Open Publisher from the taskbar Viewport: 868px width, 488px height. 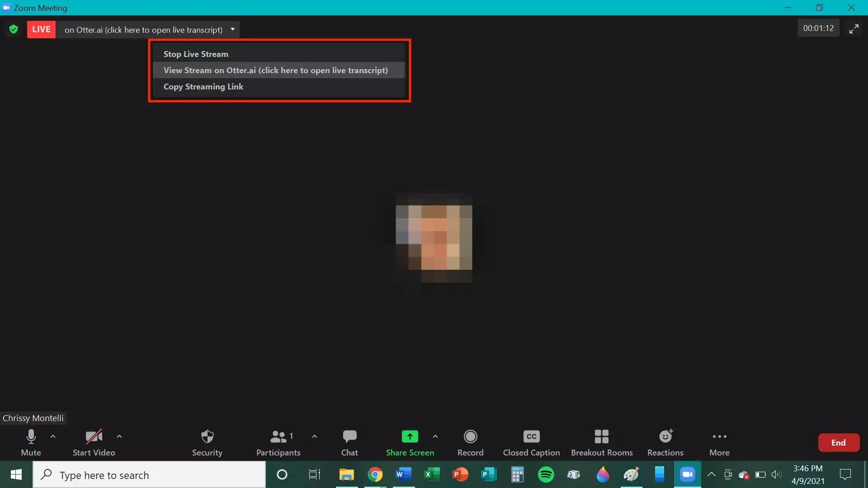pos(489,474)
